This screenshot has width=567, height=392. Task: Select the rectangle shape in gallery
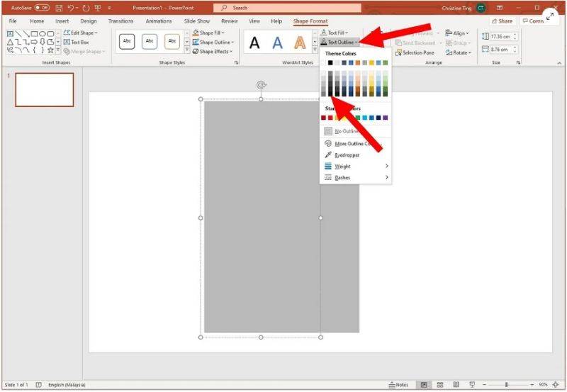(34, 33)
